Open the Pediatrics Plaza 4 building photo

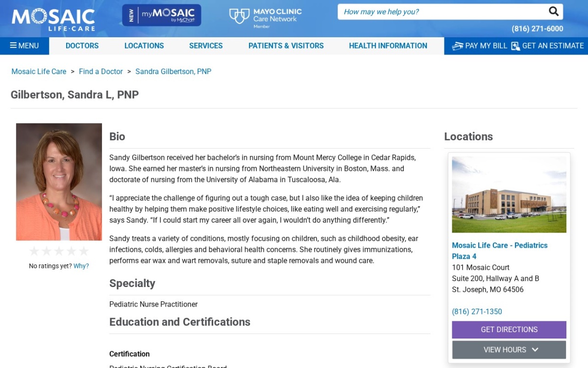click(509, 194)
